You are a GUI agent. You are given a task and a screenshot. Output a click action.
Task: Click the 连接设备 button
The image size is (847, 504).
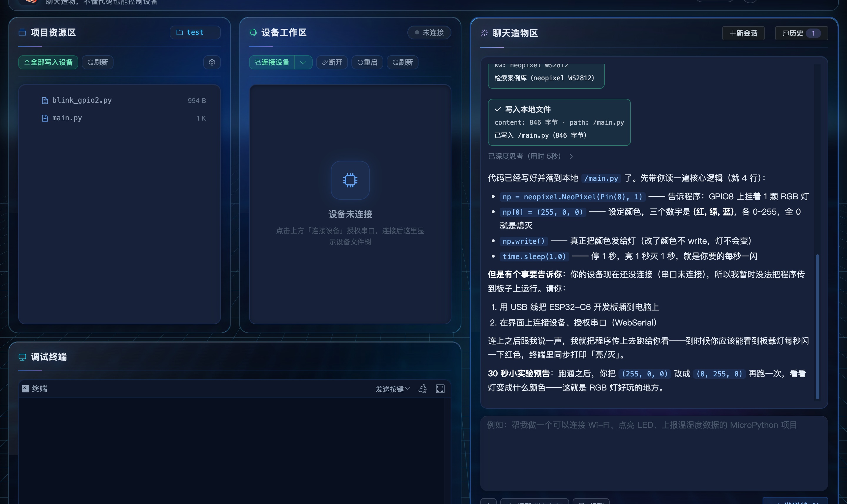click(272, 62)
